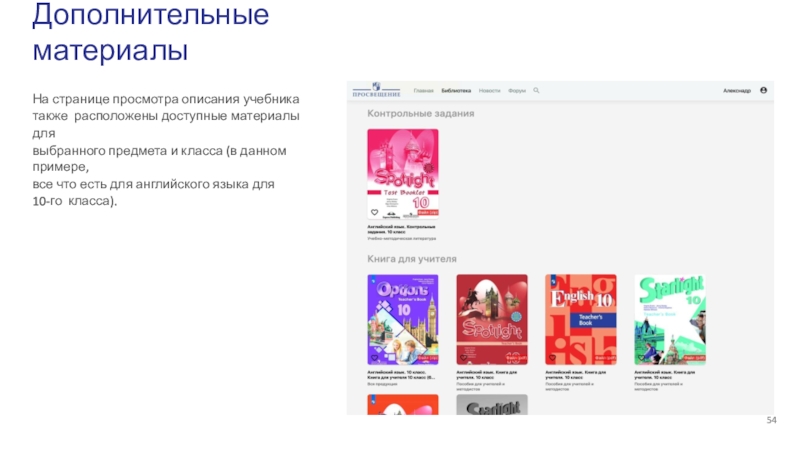The width and height of the screenshot is (800, 450).
Task: Favorite the Starlight 10 heart icon
Action: point(641,358)
